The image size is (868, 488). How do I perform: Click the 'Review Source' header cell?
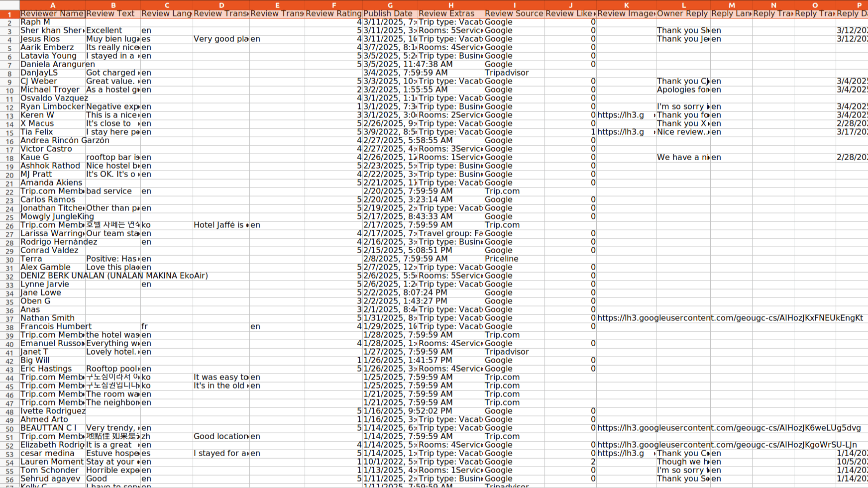coord(514,13)
